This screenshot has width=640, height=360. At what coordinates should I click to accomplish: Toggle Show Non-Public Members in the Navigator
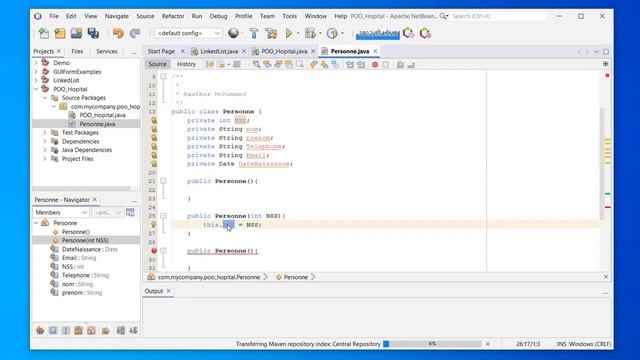click(78, 330)
